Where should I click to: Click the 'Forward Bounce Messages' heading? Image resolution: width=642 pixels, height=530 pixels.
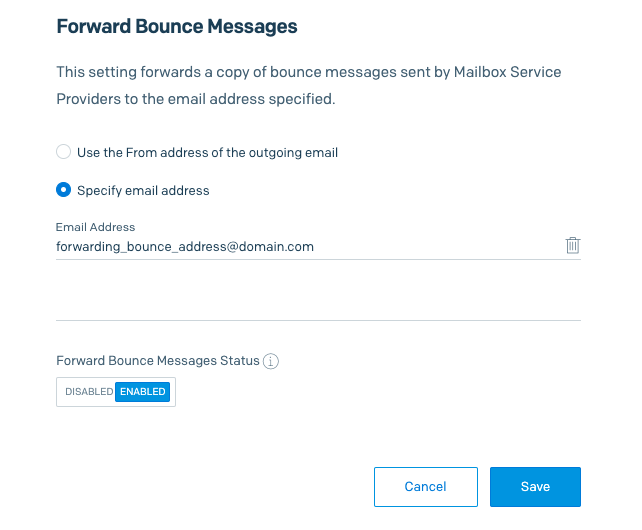[177, 27]
